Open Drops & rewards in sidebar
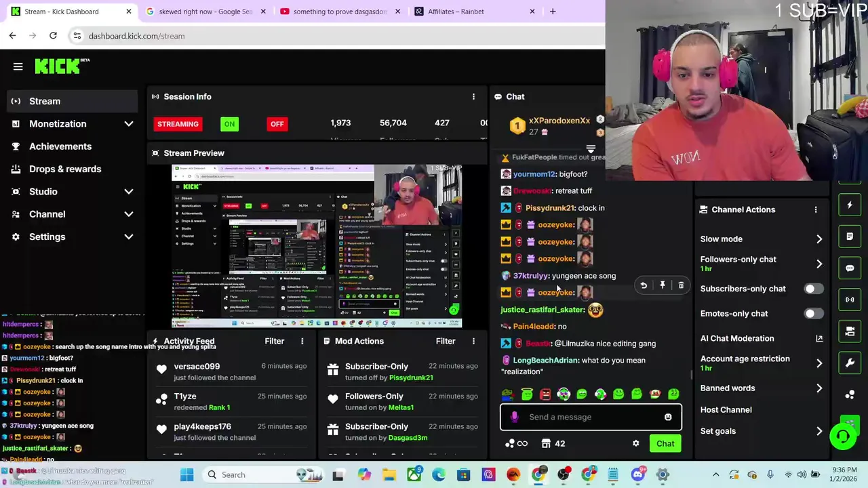 point(72,169)
